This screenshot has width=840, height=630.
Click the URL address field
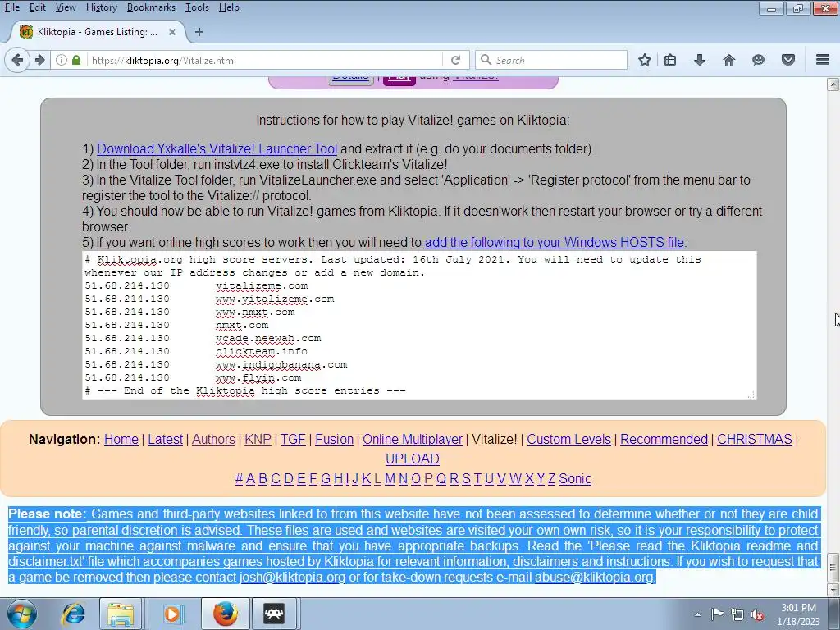click(x=265, y=60)
